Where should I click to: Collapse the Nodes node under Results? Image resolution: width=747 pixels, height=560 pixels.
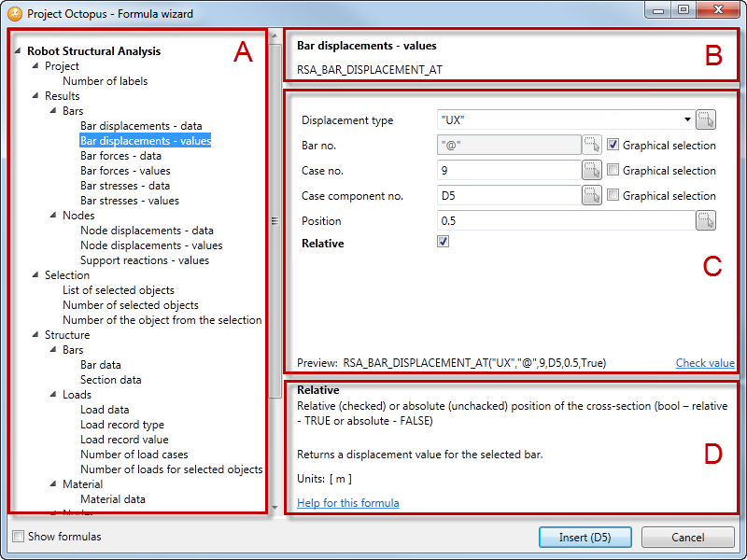53,216
